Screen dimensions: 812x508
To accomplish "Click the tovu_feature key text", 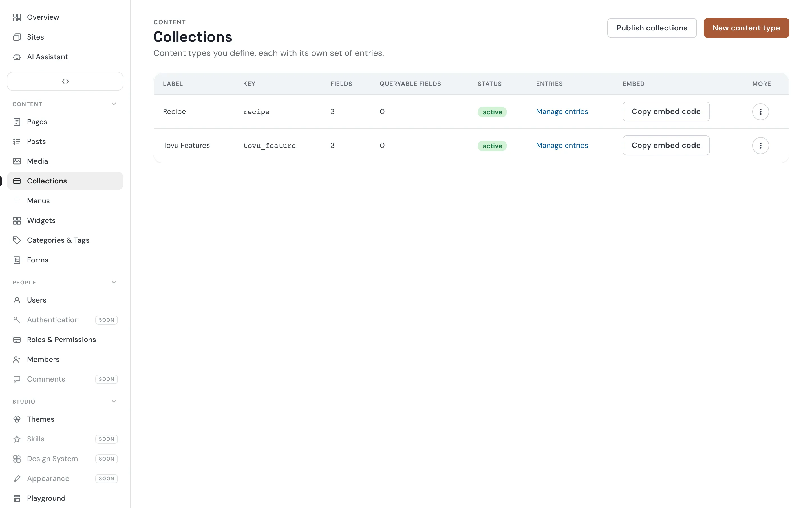I will [x=270, y=146].
